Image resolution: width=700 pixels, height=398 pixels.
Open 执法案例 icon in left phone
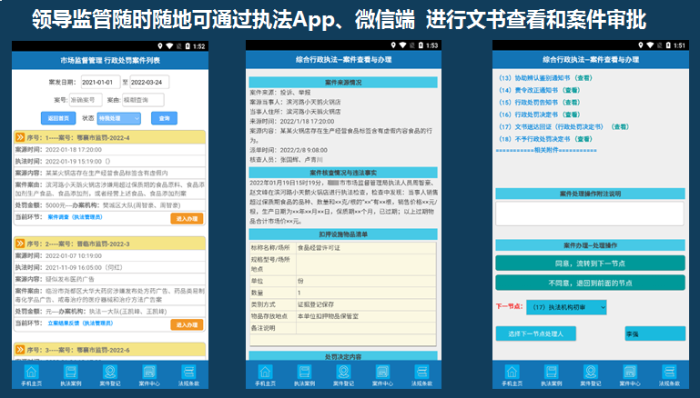click(71, 375)
